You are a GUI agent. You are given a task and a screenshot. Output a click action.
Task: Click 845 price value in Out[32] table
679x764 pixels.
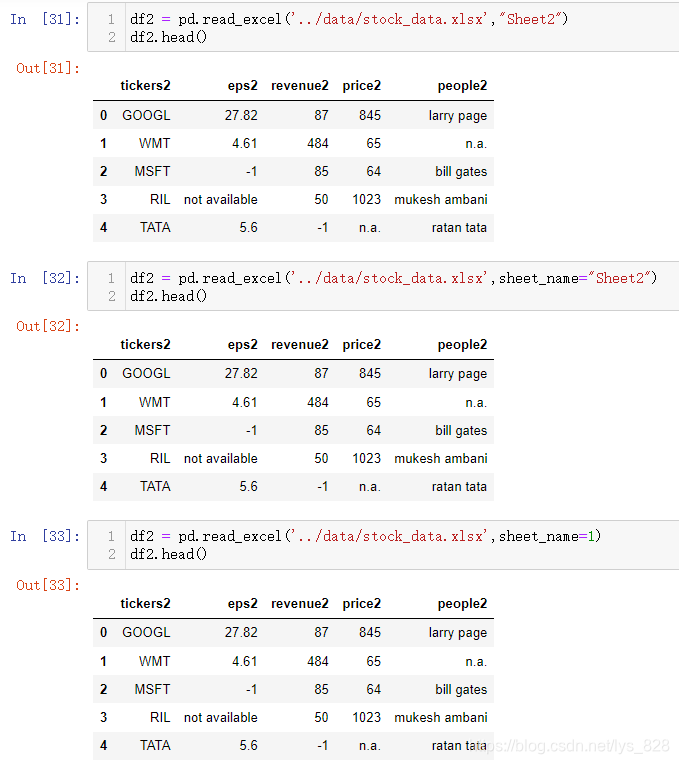(370, 374)
